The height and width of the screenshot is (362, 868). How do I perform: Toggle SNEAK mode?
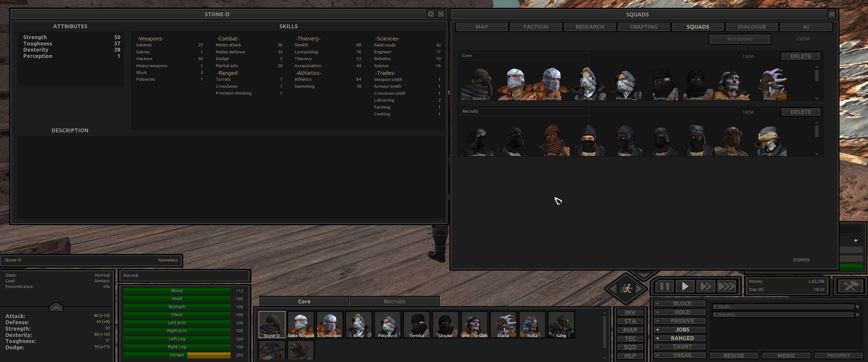pos(680,355)
